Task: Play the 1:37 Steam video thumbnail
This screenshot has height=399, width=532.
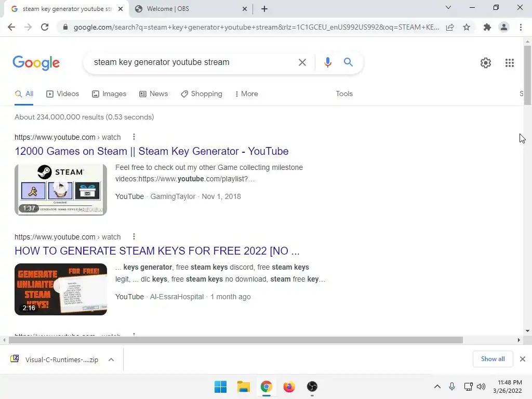Action: pyautogui.click(x=61, y=190)
